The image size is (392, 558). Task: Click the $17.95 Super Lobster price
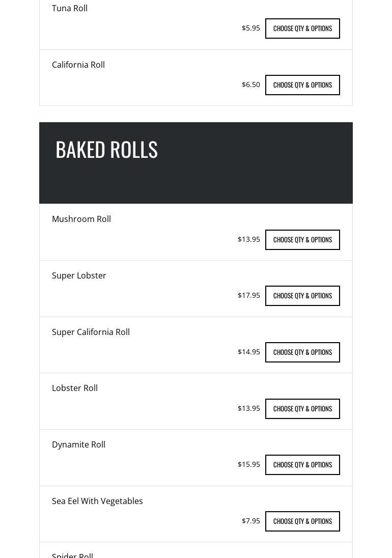[248, 295]
